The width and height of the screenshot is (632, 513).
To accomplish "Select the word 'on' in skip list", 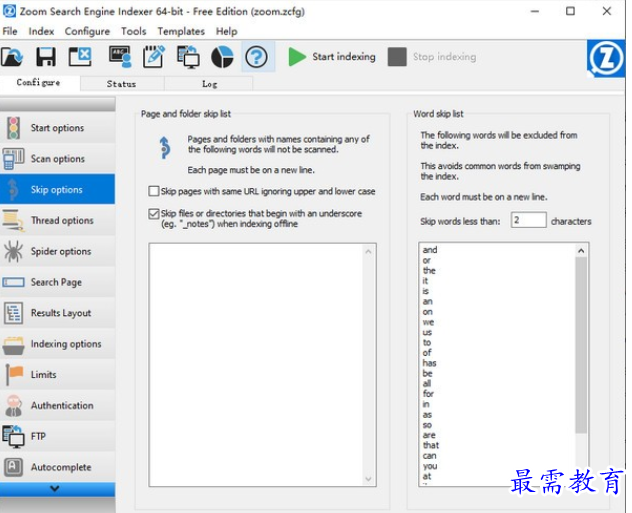I will point(428,312).
